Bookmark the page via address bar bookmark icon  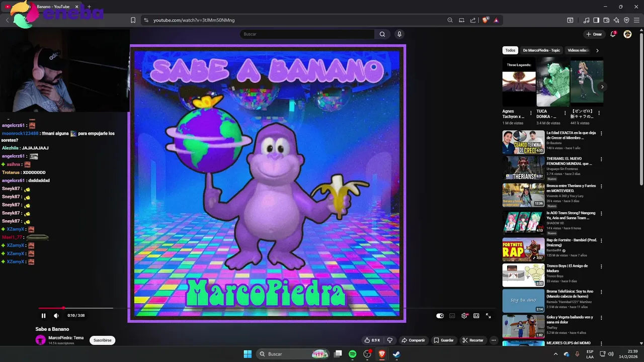(133, 20)
